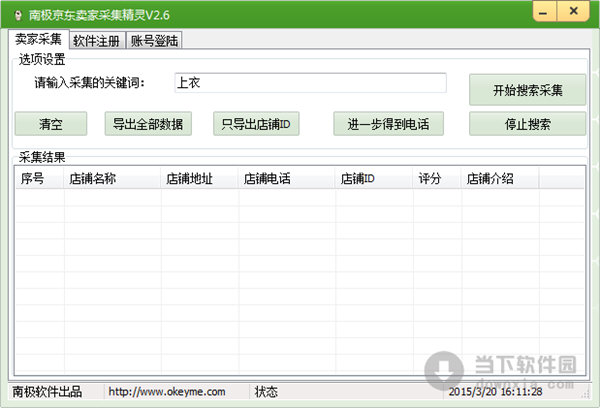Select the 店铺地址 column header
This screenshot has width=600, height=408.
click(x=199, y=178)
